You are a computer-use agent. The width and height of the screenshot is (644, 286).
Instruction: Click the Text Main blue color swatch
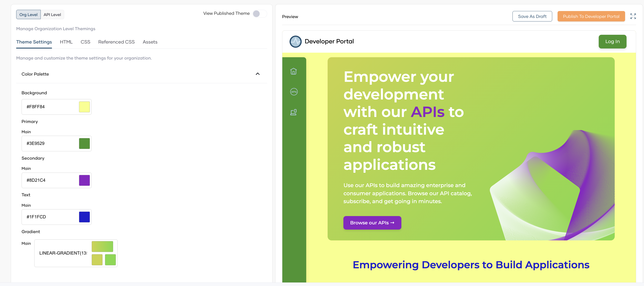click(85, 217)
